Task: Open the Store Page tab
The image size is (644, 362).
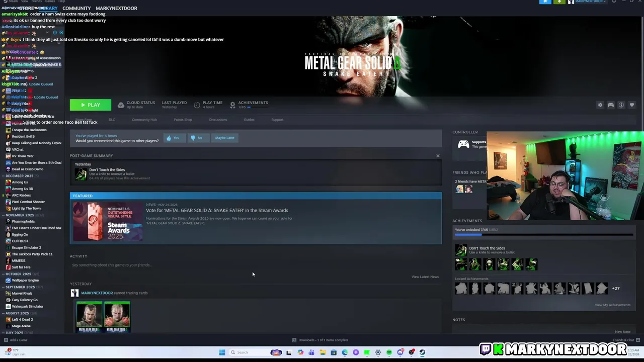Action: [84, 120]
